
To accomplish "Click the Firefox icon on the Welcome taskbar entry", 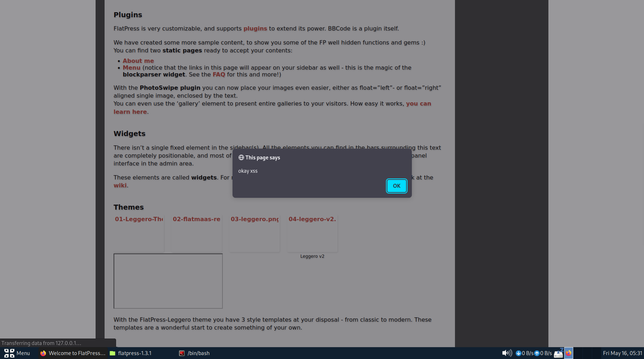I will [x=43, y=353].
